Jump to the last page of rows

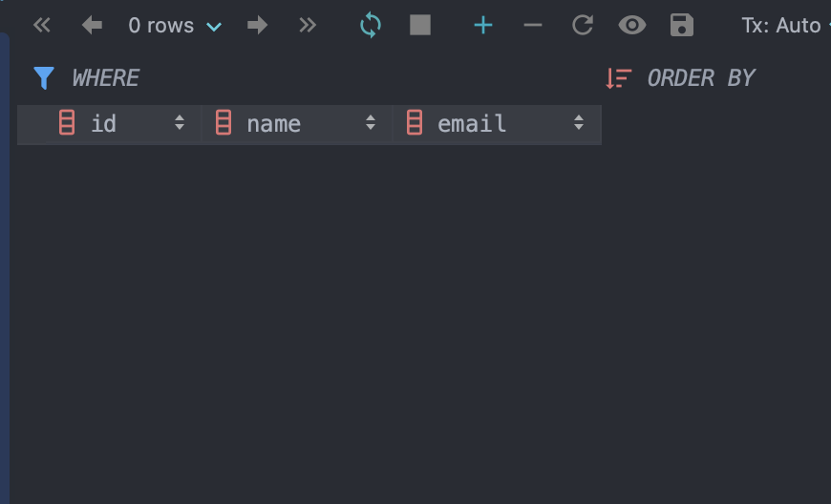[307, 26]
